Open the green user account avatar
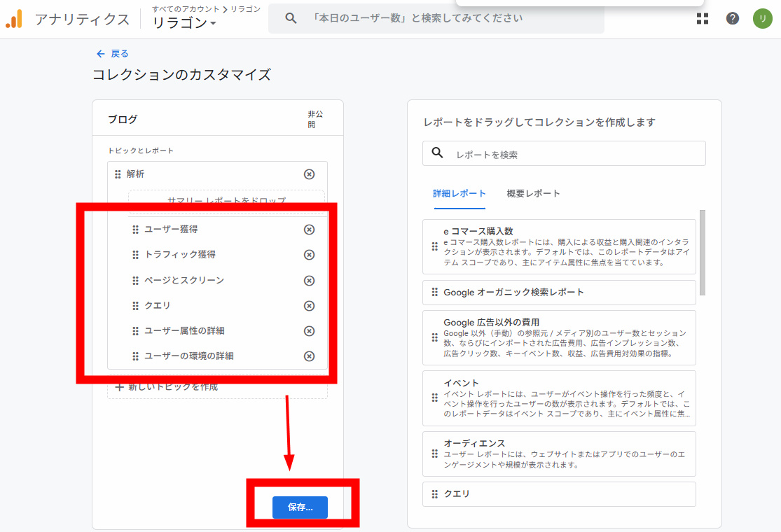 (762, 19)
